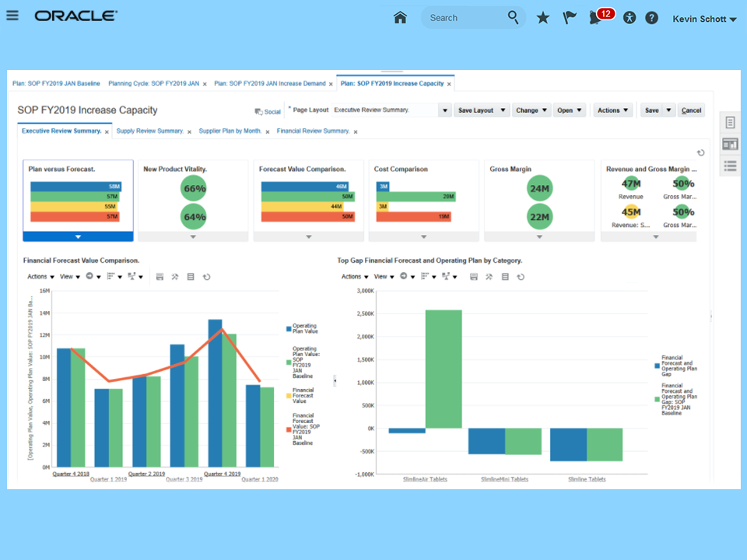This screenshot has height=560, width=747.
Task: Open the watchlist flag icon
Action: (x=570, y=18)
